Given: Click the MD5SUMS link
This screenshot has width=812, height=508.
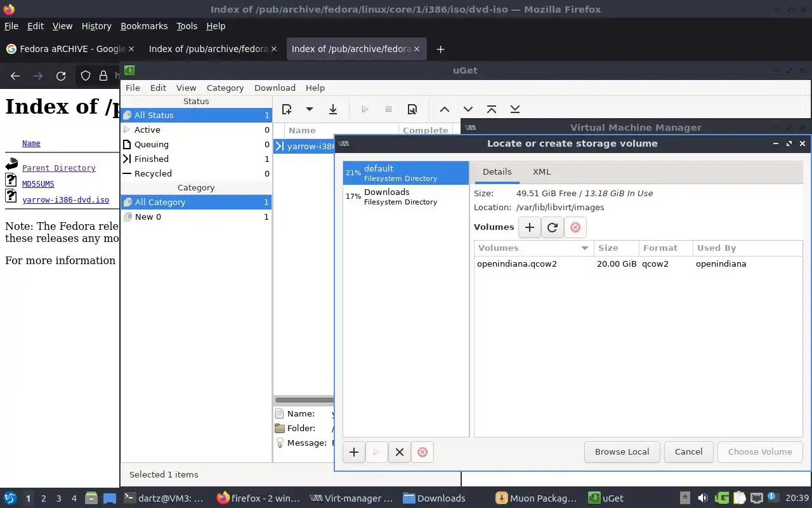Looking at the screenshot, I should point(38,184).
